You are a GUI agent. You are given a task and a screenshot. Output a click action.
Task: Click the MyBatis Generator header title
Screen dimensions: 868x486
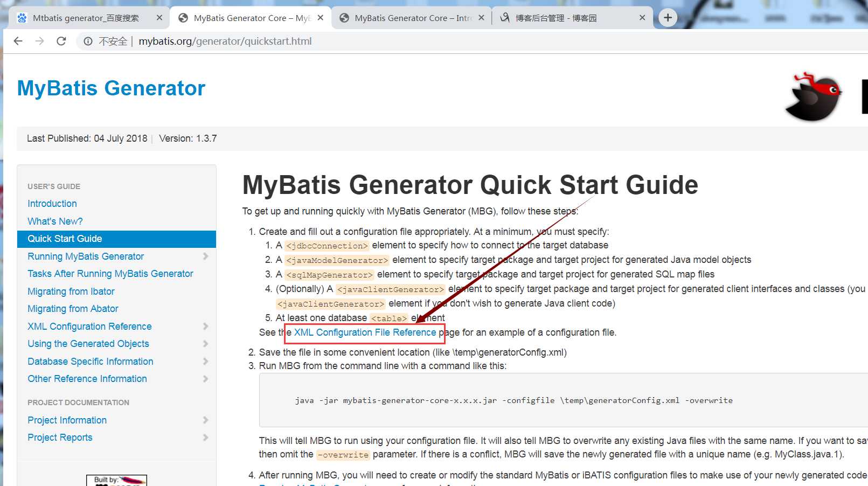111,88
